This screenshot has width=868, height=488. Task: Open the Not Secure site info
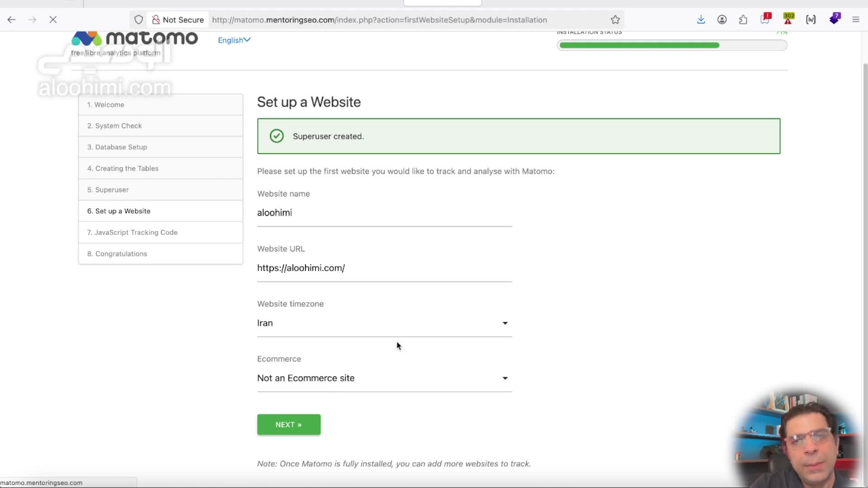[x=178, y=19]
